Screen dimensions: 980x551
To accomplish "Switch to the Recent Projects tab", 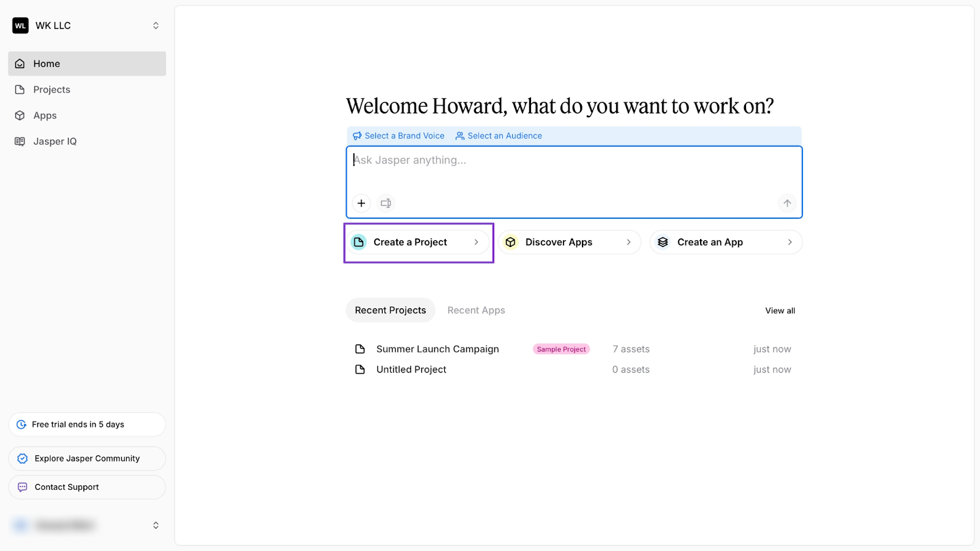I will point(391,311).
